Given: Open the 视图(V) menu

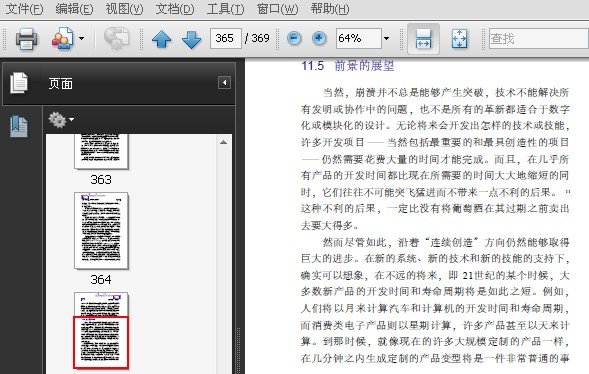Looking at the screenshot, I should click(124, 9).
